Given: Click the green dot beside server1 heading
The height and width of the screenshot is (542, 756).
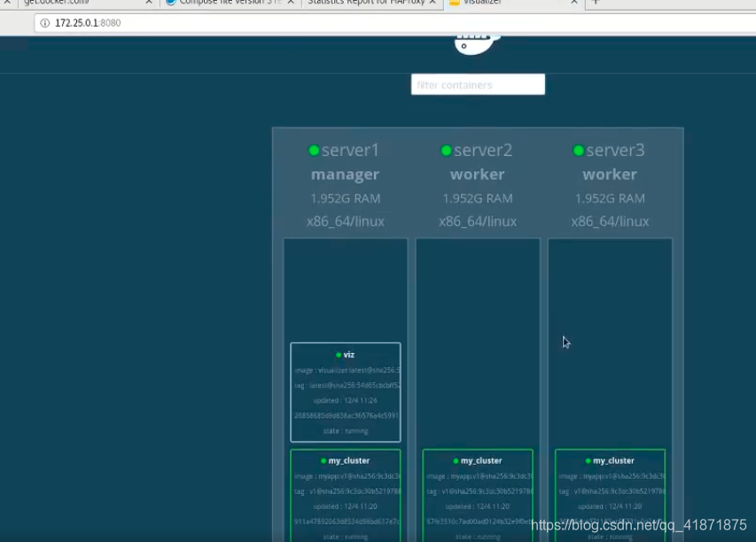Looking at the screenshot, I should click(x=312, y=150).
